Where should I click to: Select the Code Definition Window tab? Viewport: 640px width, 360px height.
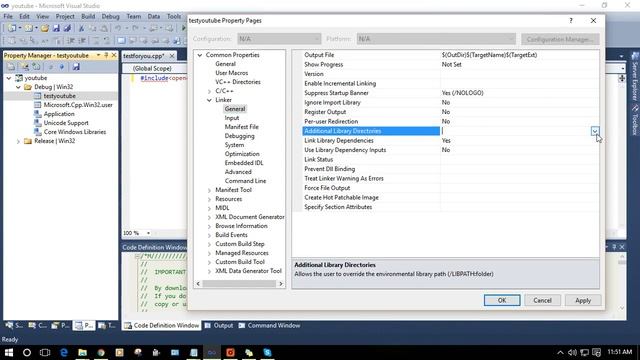click(x=162, y=325)
